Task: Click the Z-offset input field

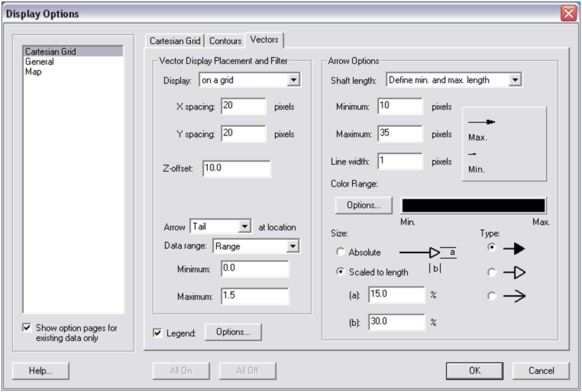Action: click(237, 168)
